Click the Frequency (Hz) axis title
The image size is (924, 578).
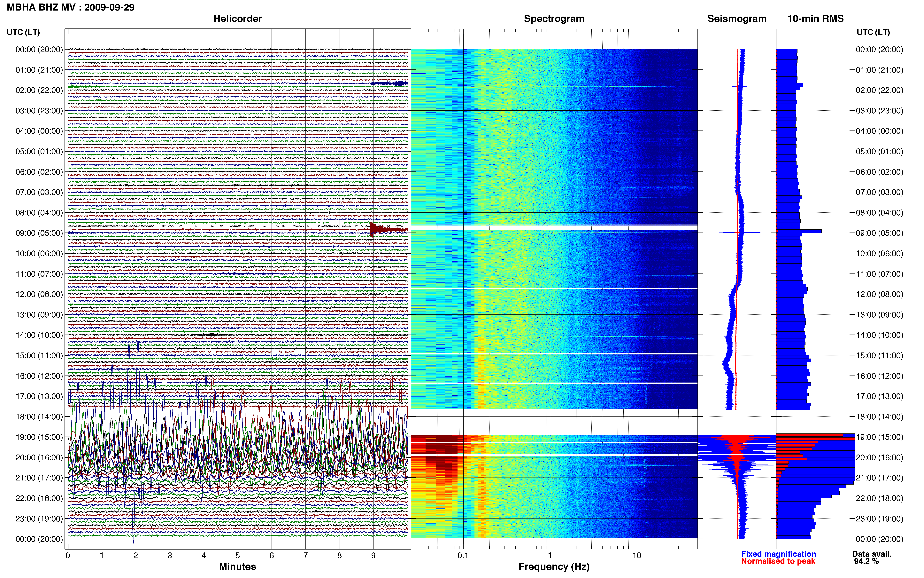(x=554, y=566)
